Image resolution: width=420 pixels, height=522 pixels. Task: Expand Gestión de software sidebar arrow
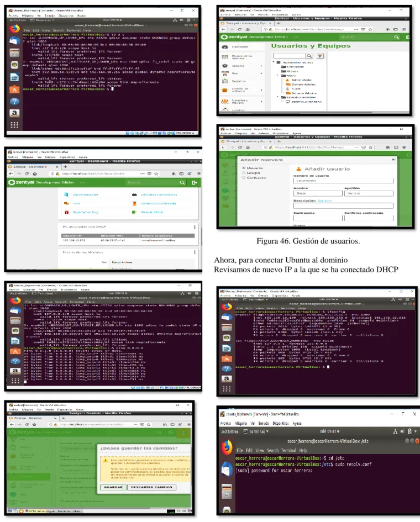point(261,90)
